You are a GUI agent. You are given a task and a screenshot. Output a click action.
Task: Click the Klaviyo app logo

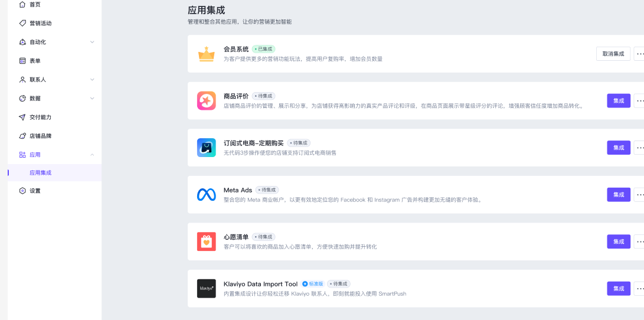point(206,289)
